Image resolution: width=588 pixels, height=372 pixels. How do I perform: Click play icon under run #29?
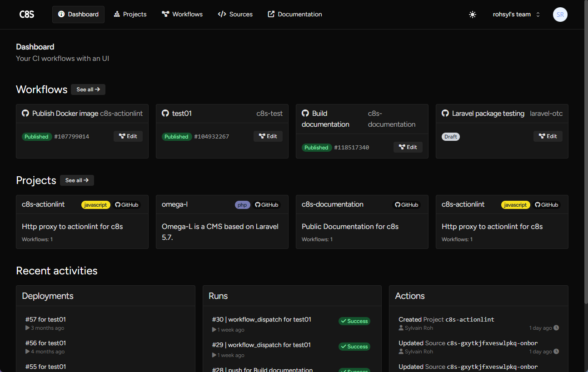pos(214,355)
